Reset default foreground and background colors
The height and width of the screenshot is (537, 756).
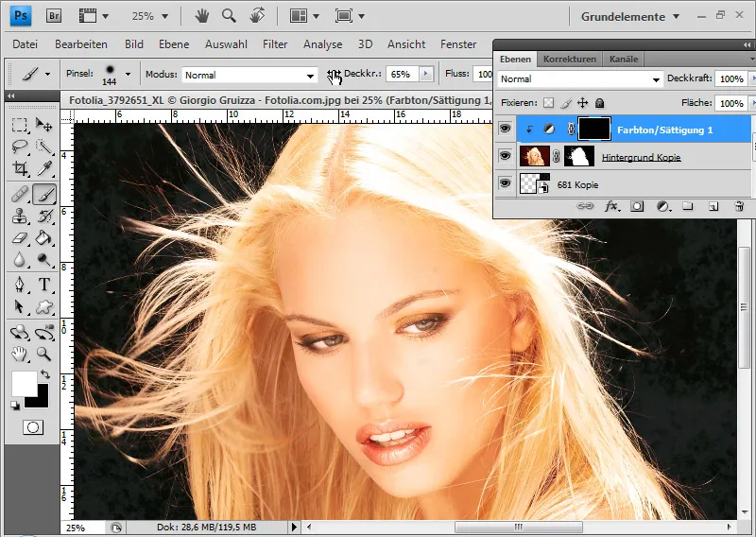[x=15, y=406]
